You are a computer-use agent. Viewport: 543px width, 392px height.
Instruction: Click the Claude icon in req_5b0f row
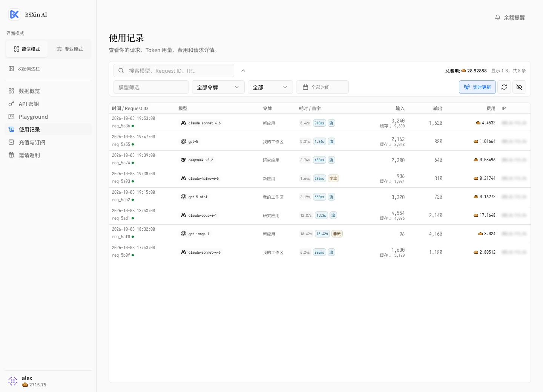[x=184, y=252]
